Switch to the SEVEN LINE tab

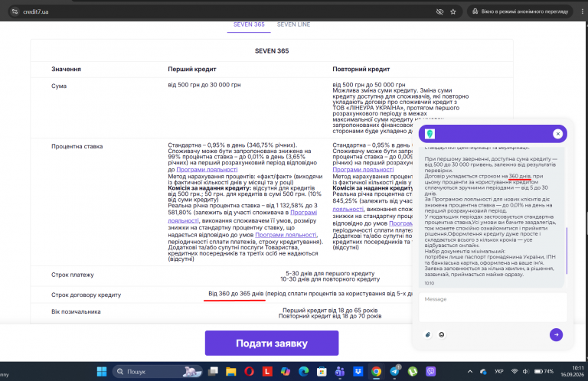pos(294,24)
